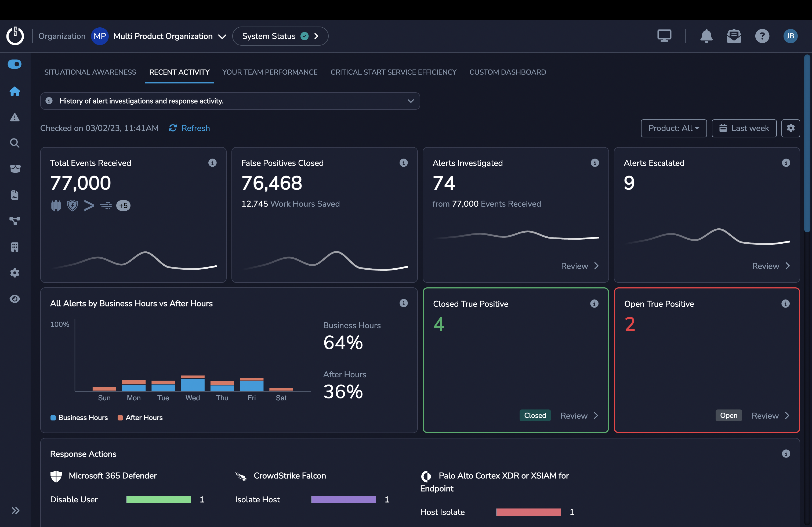This screenshot has width=812, height=527.
Task: Click the Closed status badge
Action: [x=535, y=415]
